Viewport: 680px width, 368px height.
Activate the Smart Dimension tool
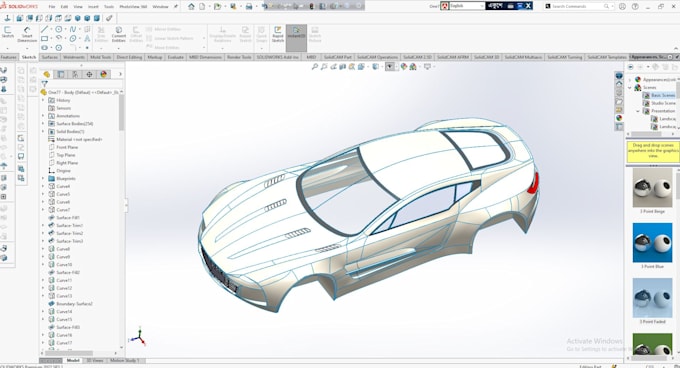pyautogui.click(x=27, y=34)
